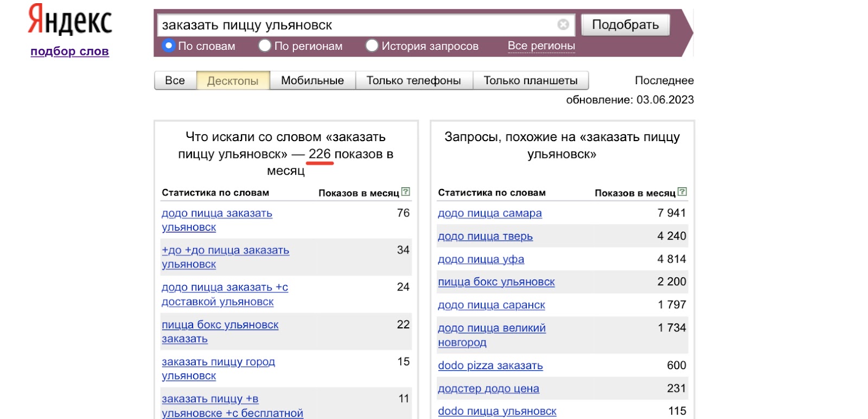The image size is (868, 419).
Task: Switch to the Мобильные tab
Action: point(312,80)
